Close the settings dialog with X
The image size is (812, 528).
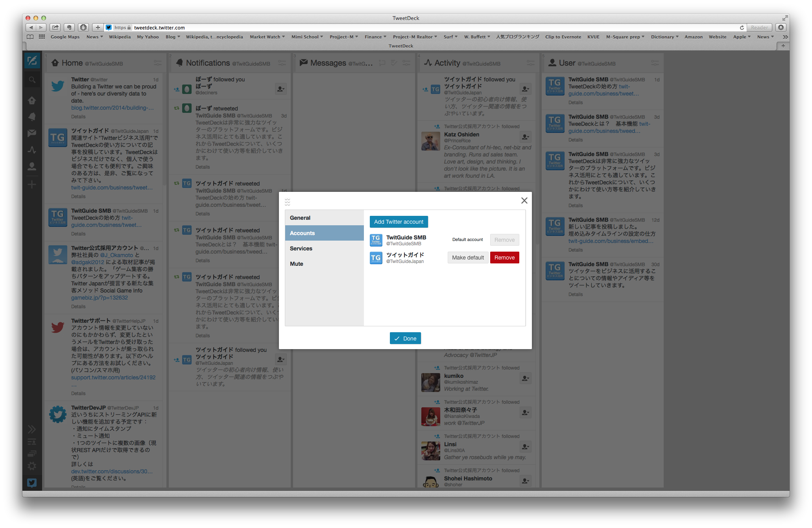tap(524, 201)
